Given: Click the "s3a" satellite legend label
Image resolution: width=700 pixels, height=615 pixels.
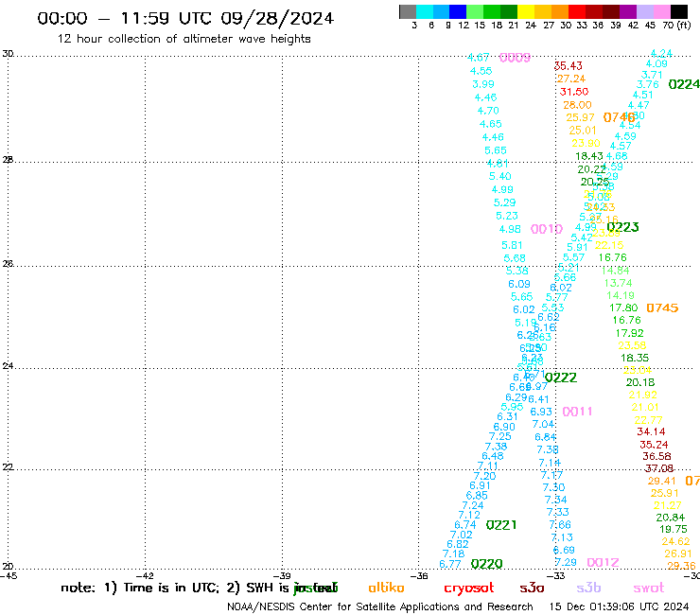Looking at the screenshot, I should (x=532, y=588).
